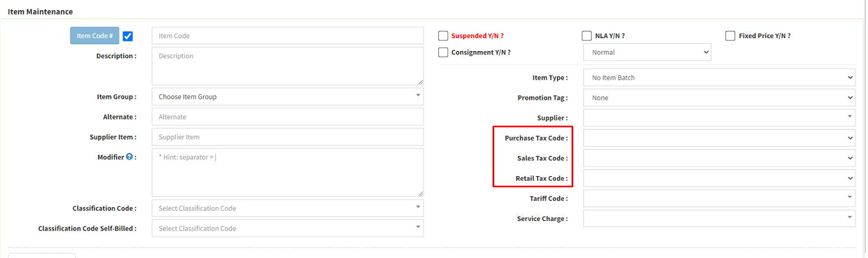Open the Sales Tax Code dropdown
The height and width of the screenshot is (258, 868).
(719, 158)
